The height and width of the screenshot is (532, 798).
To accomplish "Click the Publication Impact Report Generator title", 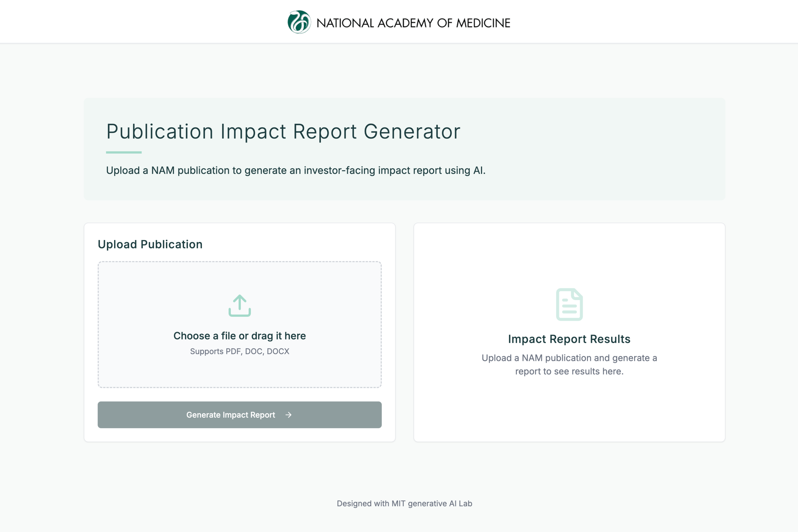I will pyautogui.click(x=283, y=131).
